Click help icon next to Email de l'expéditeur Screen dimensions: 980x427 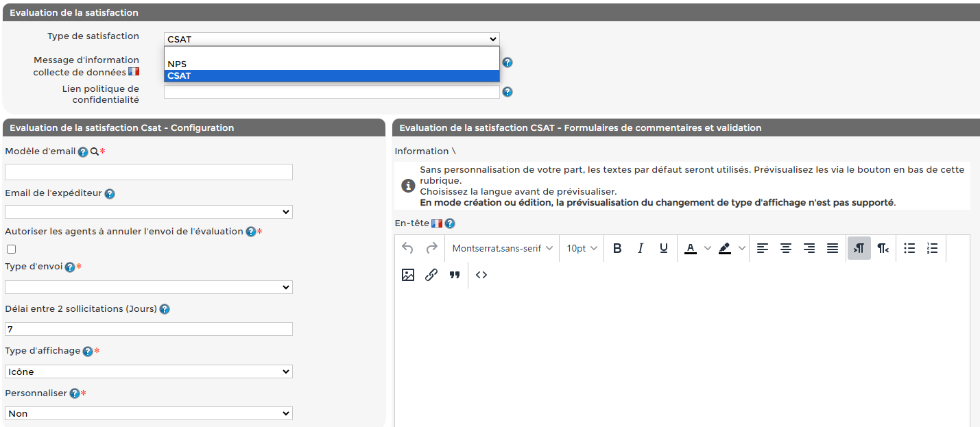[x=110, y=194]
